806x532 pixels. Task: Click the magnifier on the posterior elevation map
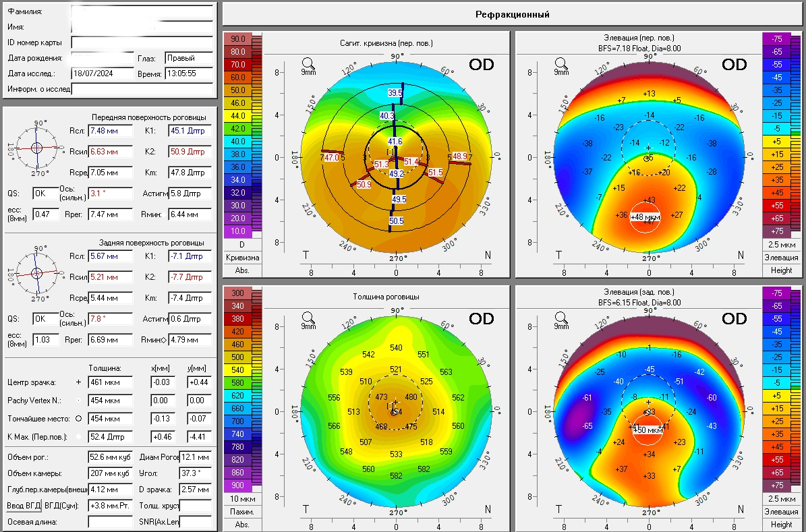[560, 318]
